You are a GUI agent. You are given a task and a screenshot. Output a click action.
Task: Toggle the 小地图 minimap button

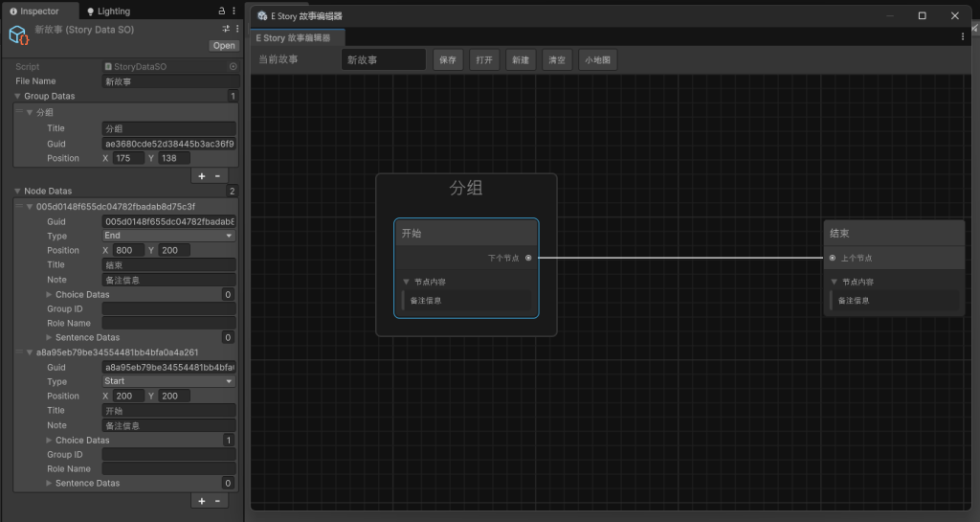coord(598,60)
